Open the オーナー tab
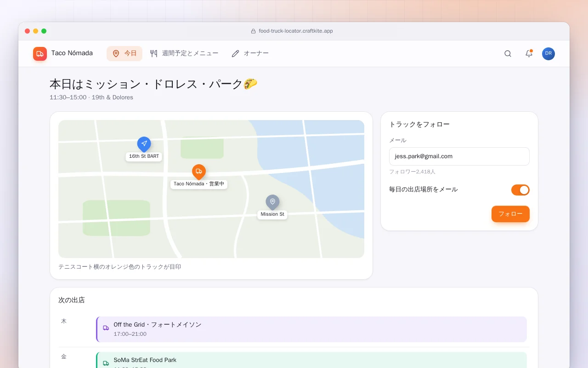The image size is (588, 368). pos(250,54)
